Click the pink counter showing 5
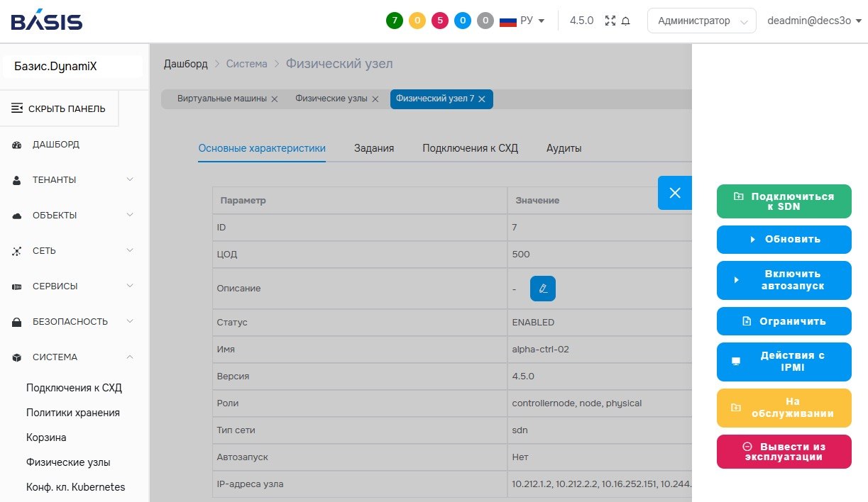The image size is (868, 502). [x=440, y=21]
